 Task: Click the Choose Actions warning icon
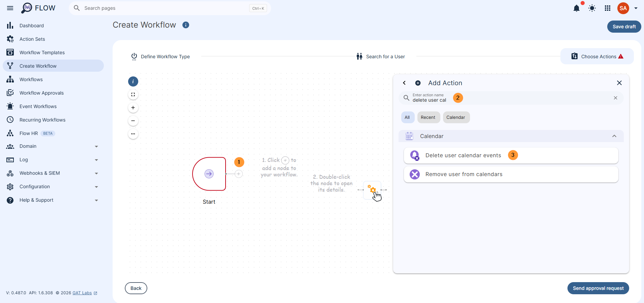tap(621, 57)
